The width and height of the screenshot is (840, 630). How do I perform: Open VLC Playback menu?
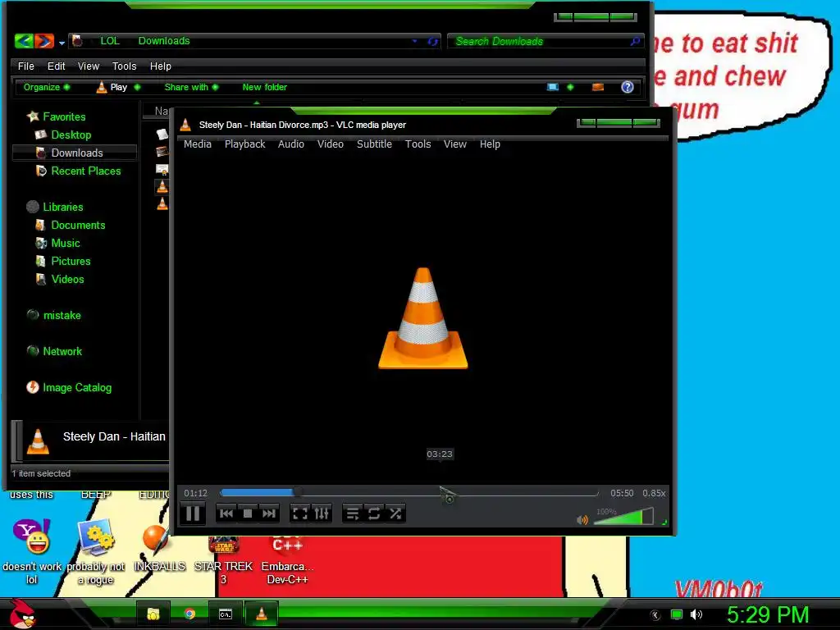pos(244,144)
